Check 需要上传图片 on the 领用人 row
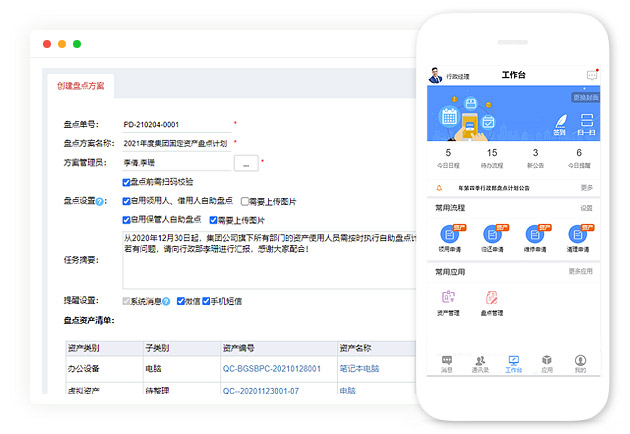The height and width of the screenshot is (434, 630). pos(245,201)
